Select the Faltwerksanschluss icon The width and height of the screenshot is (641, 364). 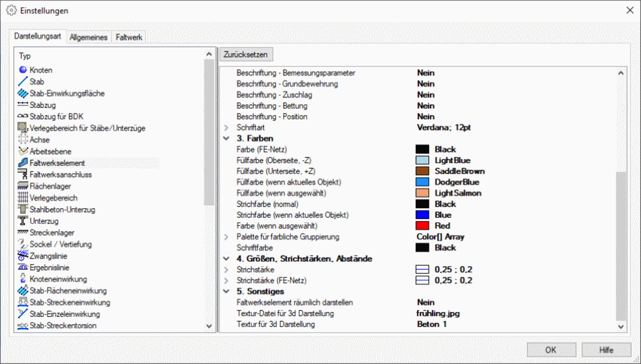[22, 175]
